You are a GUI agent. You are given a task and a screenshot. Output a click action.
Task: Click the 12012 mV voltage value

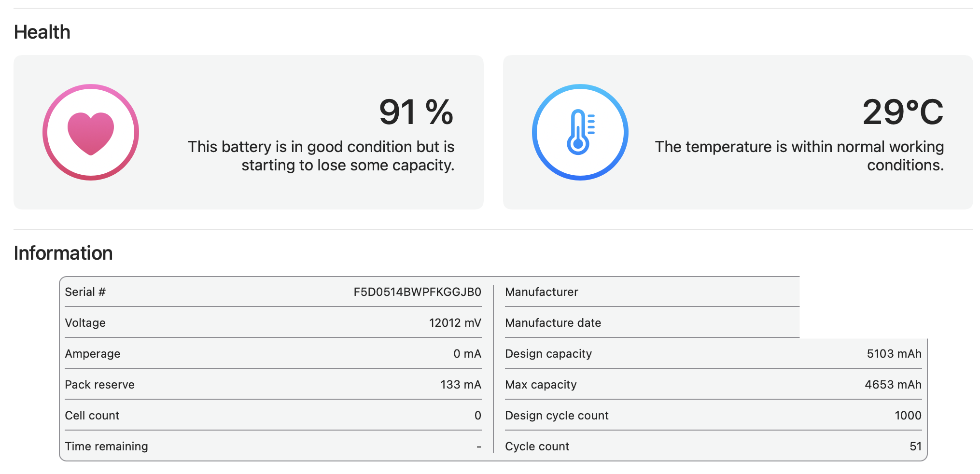[455, 323]
